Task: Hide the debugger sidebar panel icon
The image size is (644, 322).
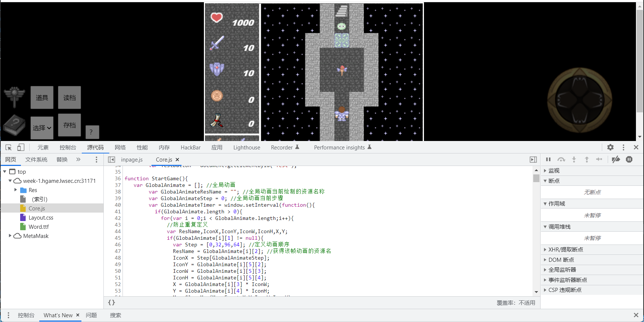Action: tap(533, 160)
